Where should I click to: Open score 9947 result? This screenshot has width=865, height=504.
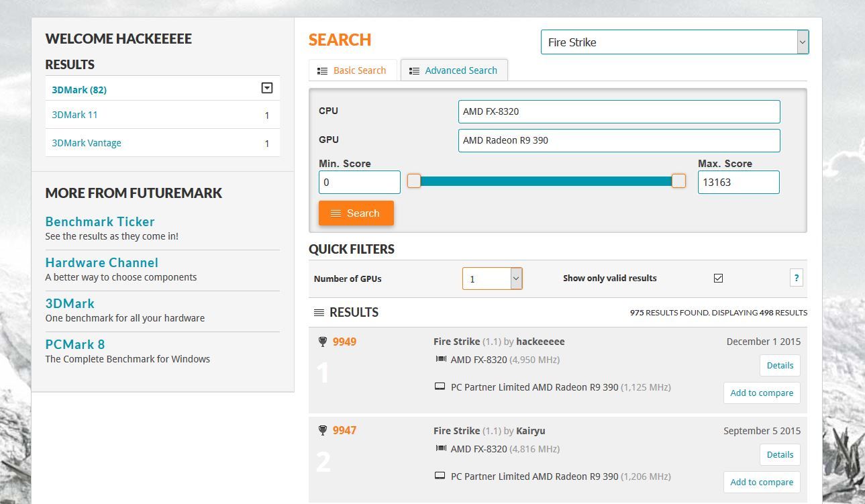[344, 430]
